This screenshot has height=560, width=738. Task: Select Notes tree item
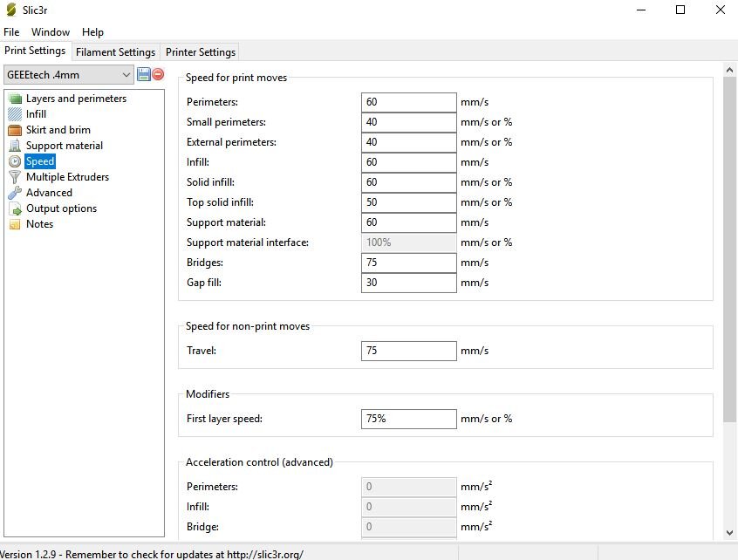click(40, 224)
